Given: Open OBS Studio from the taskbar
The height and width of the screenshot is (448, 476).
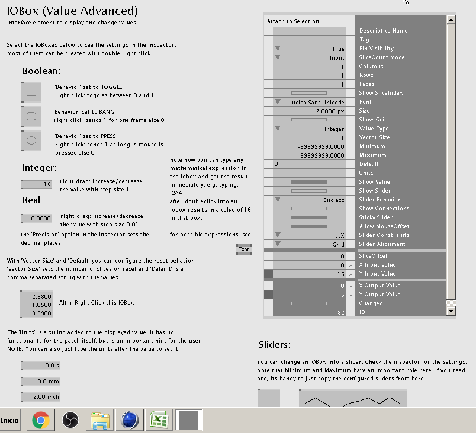Looking at the screenshot, I should [70, 420].
